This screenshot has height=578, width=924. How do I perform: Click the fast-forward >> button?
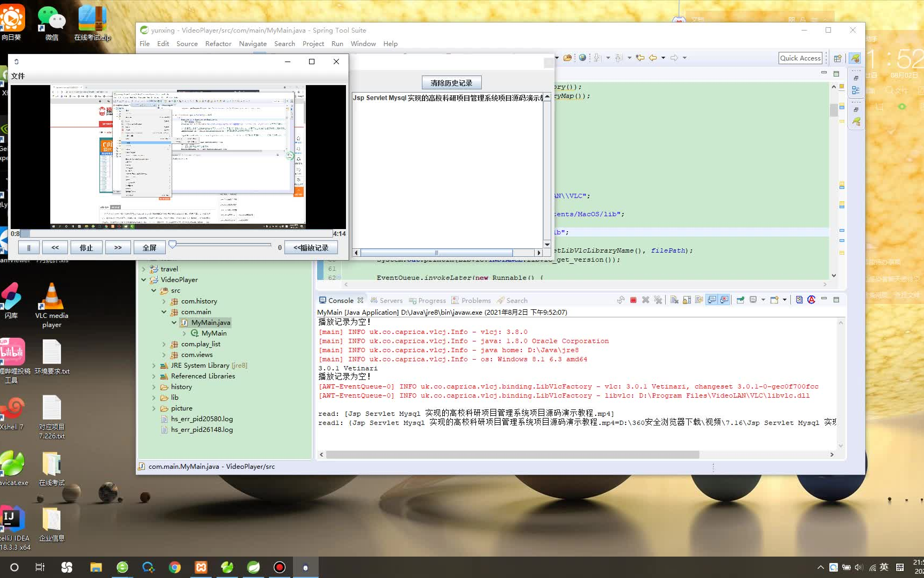coord(118,248)
